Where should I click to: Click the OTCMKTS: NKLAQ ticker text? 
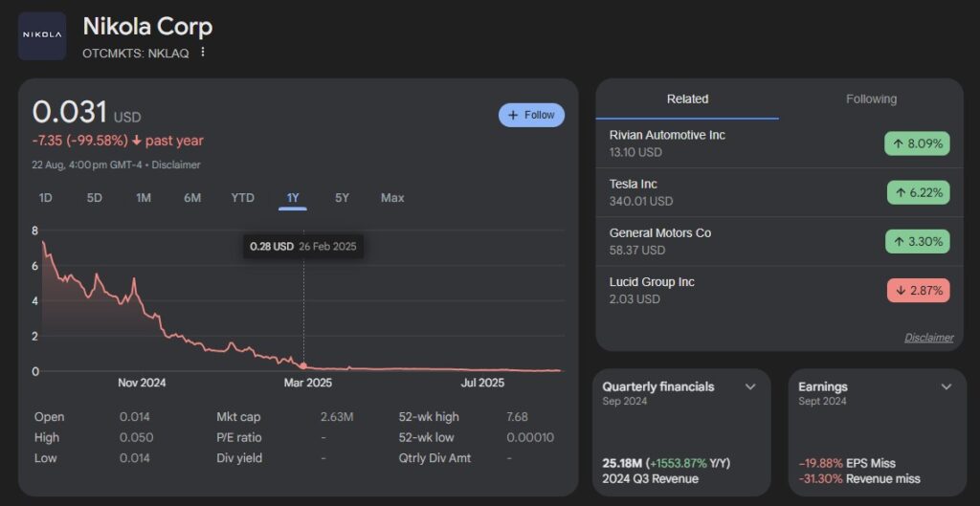[x=136, y=54]
